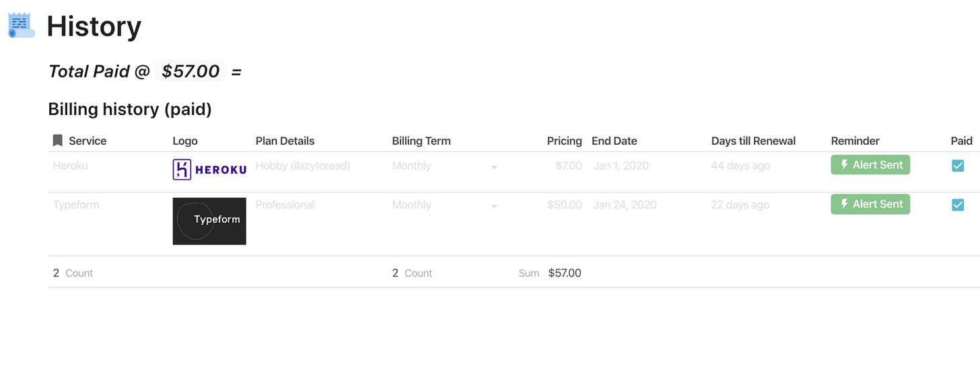Select the Billing Term column header
The width and height of the screenshot is (980, 373).
[421, 141]
